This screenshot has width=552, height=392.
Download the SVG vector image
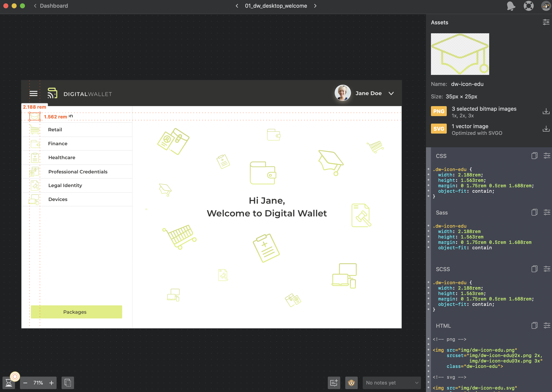tap(546, 129)
